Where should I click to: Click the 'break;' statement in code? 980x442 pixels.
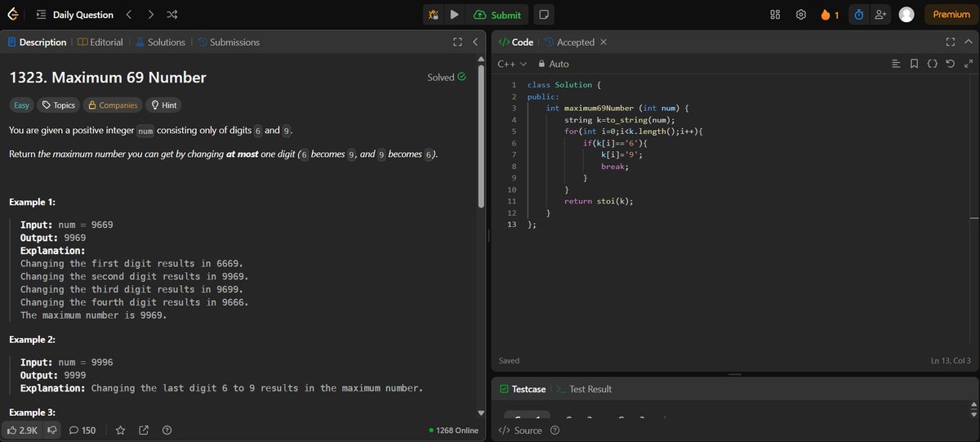click(615, 166)
